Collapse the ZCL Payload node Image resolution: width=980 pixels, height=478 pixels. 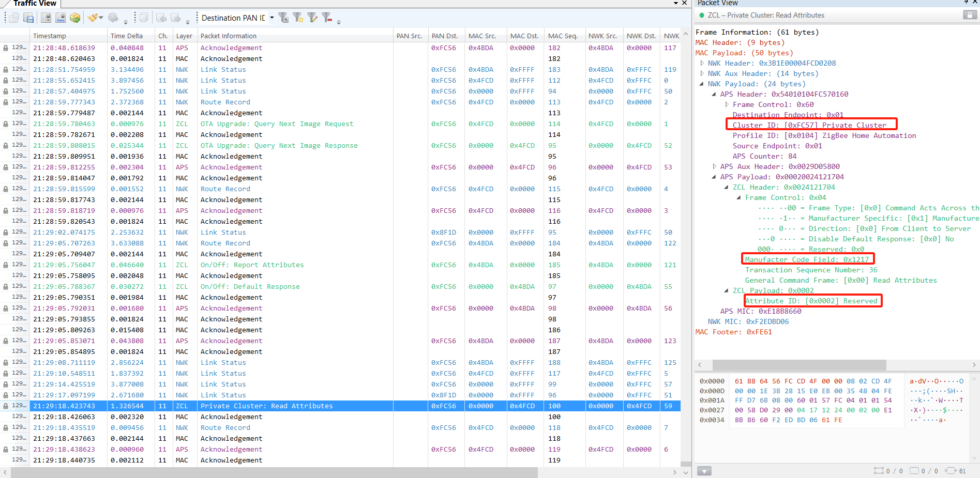pyautogui.click(x=727, y=290)
